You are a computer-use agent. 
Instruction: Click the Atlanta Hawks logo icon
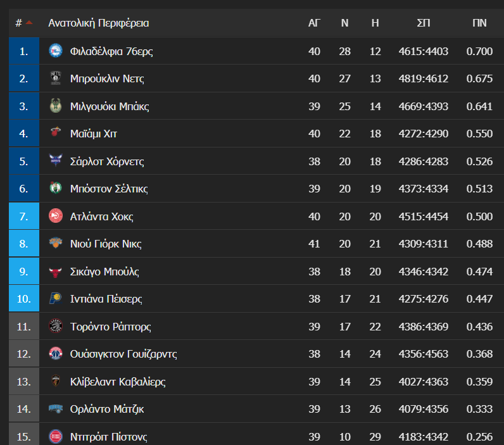pos(56,216)
